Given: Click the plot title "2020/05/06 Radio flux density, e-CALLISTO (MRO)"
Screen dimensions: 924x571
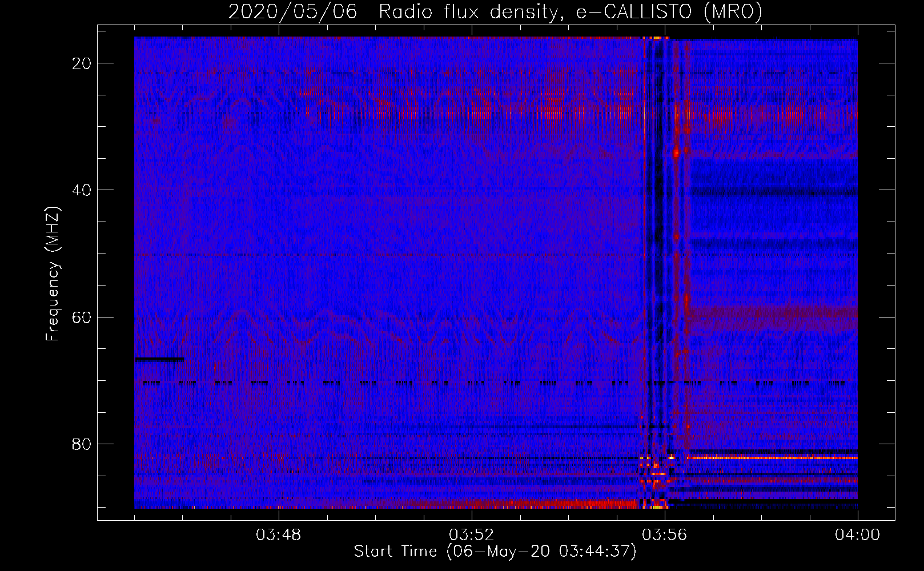Looking at the screenshot, I should point(495,11).
